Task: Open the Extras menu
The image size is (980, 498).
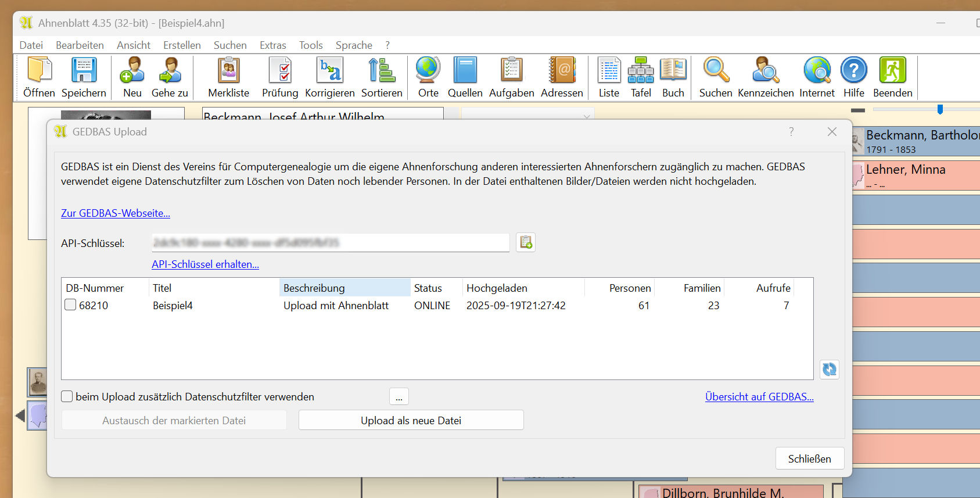Action: [272, 45]
